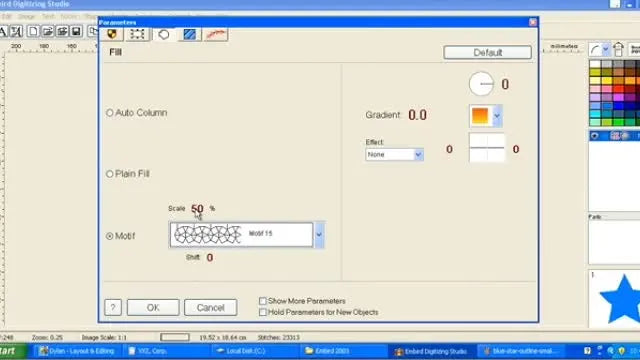The width and height of the screenshot is (640, 360).
Task: Open the shield-icon tab in Parameters dialog
Action: (x=112, y=34)
